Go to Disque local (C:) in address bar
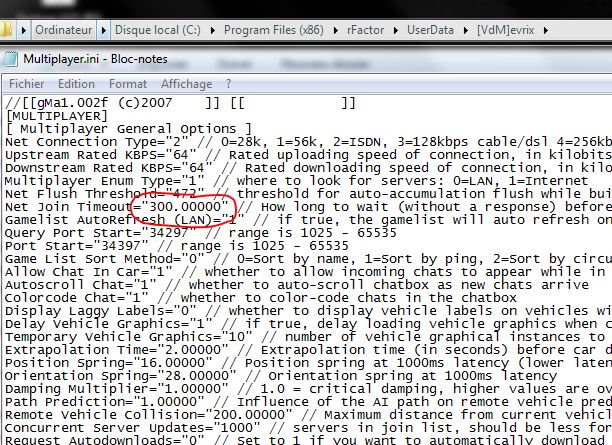612x445 pixels. 158,30
